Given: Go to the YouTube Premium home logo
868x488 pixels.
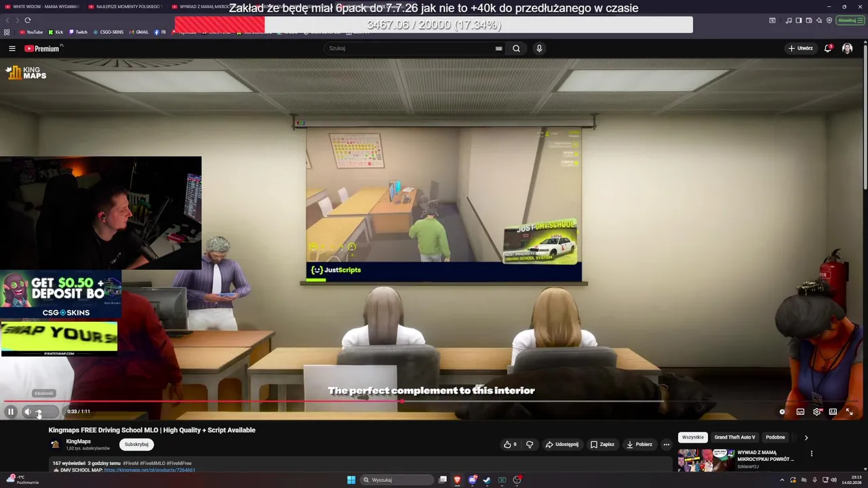Looking at the screenshot, I should point(42,48).
